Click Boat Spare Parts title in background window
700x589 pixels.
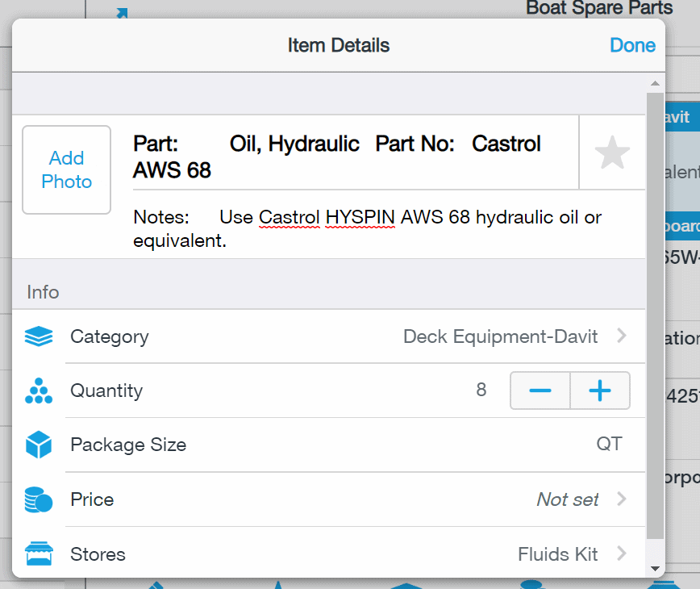click(x=599, y=7)
